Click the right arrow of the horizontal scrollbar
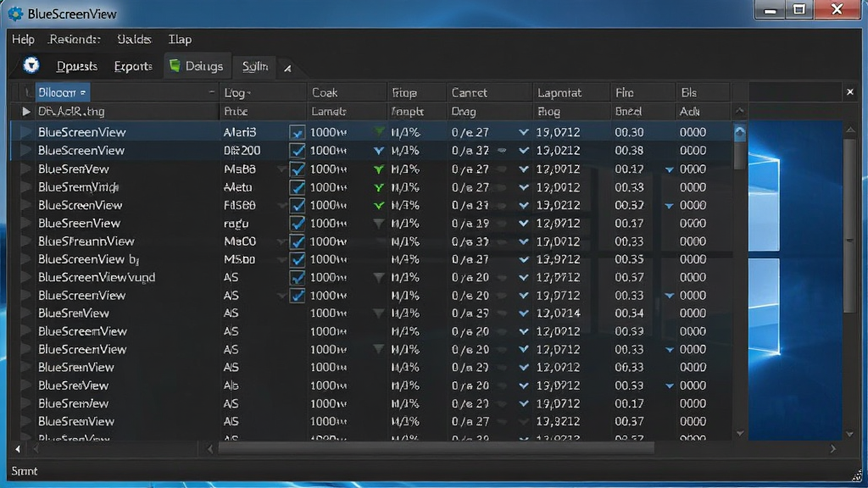Image resolution: width=868 pixels, height=488 pixels. (x=832, y=449)
